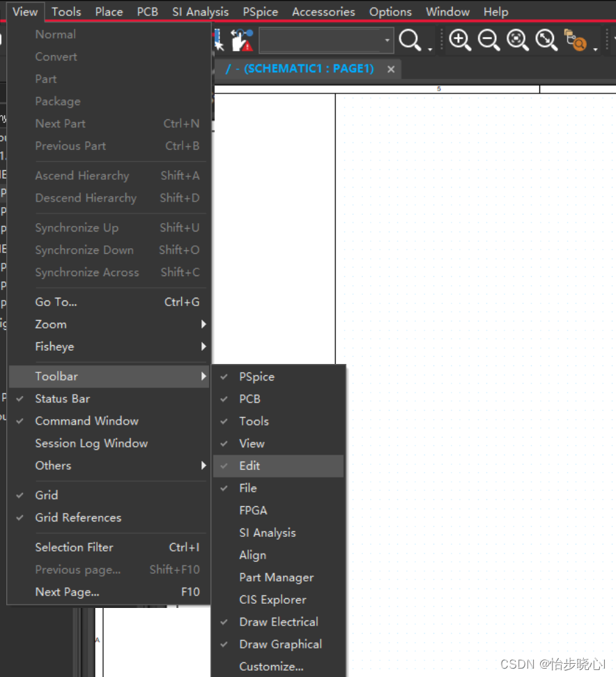
Task: Open Customize... toolbar settings
Action: pyautogui.click(x=271, y=667)
